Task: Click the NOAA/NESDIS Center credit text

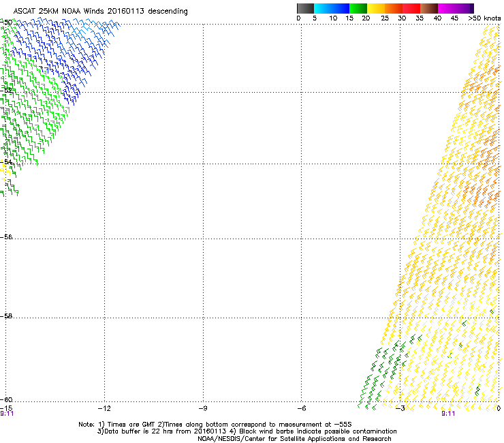Action: 294,438
